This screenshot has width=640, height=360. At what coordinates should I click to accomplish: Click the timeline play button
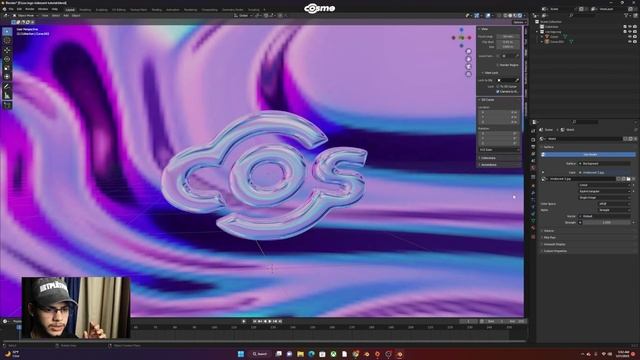click(270, 321)
